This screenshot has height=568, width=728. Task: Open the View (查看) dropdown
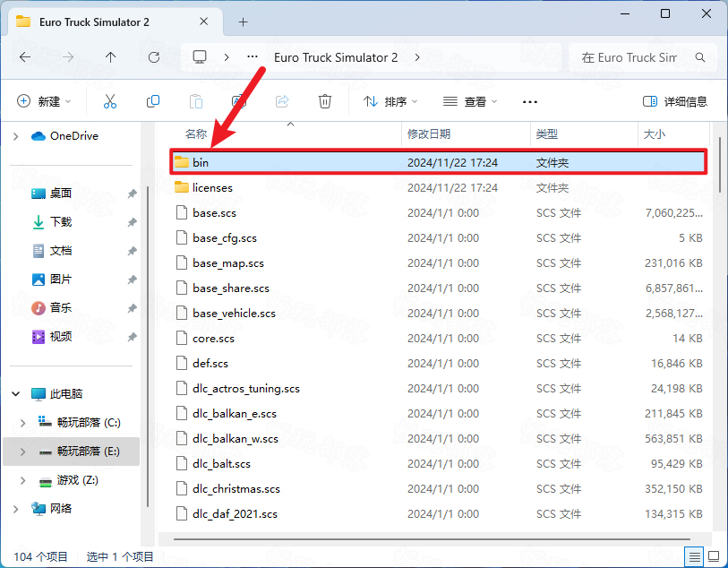click(x=470, y=101)
